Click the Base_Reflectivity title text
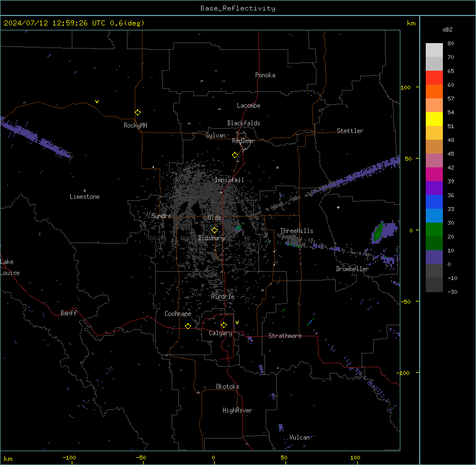 [238, 8]
